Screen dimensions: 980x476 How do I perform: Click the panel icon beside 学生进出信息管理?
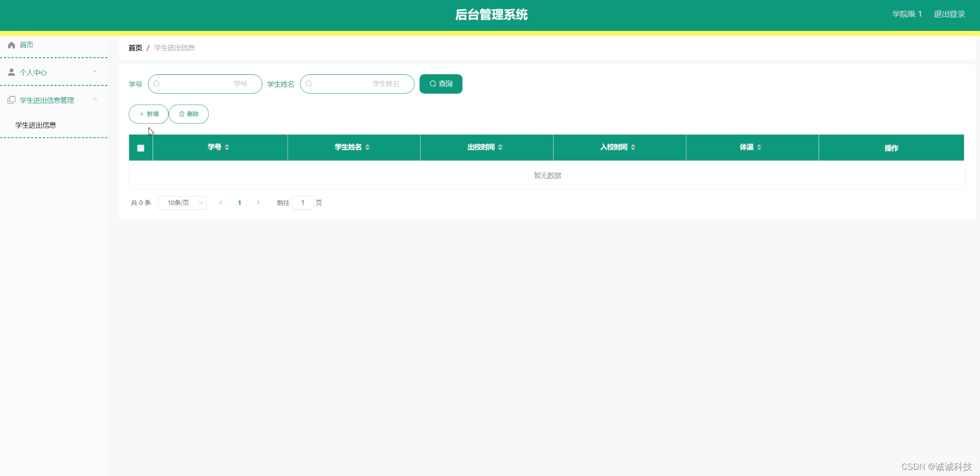11,99
